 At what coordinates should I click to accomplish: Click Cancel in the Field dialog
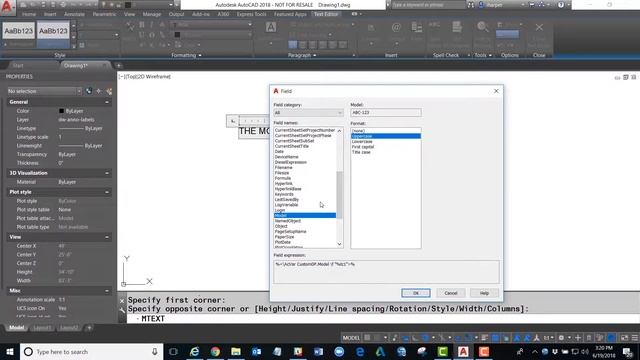tap(451, 293)
